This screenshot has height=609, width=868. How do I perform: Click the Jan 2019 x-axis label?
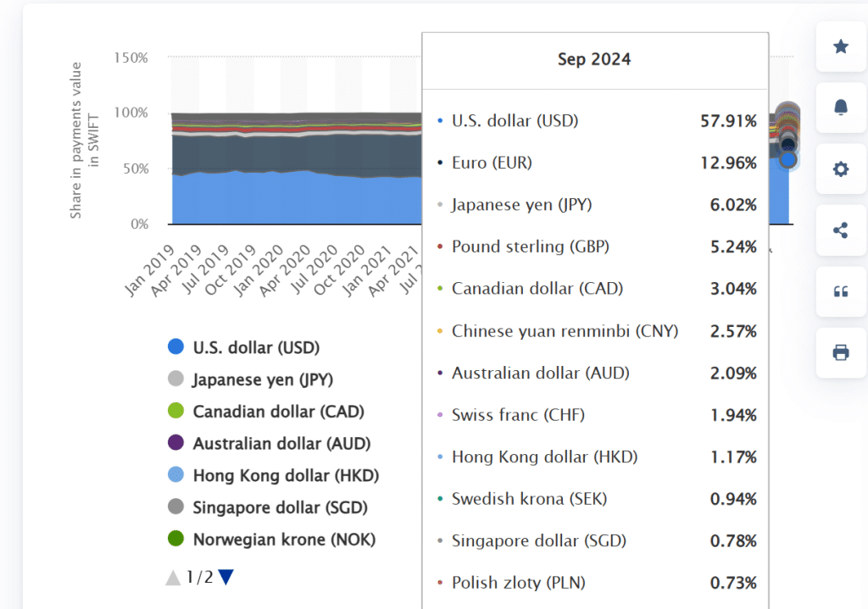click(150, 271)
